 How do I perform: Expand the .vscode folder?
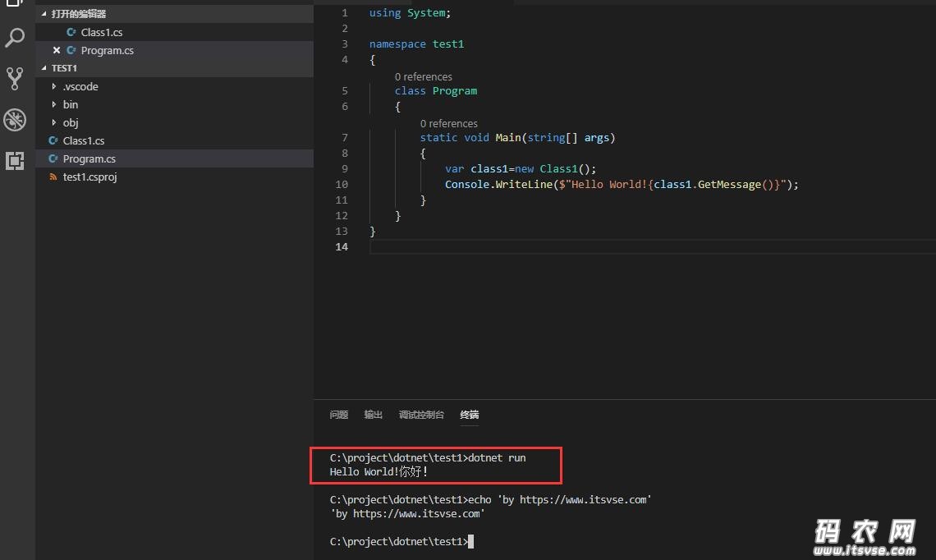click(x=54, y=86)
